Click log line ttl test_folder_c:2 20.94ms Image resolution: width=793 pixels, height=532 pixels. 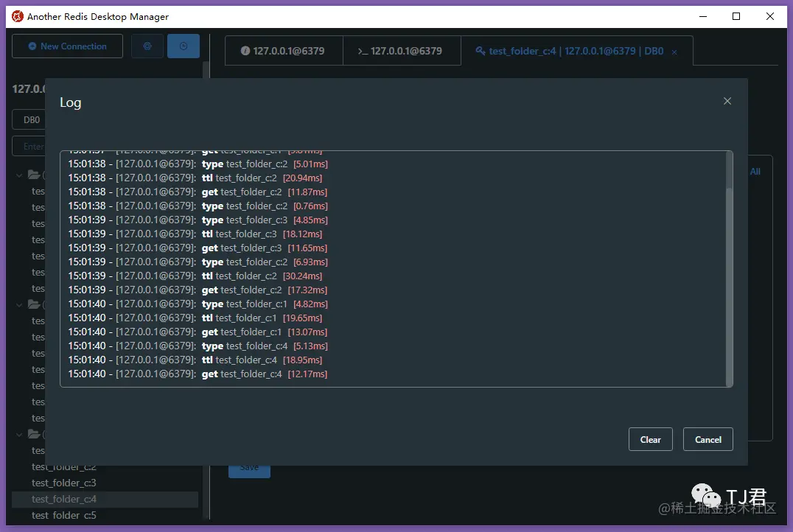pos(195,178)
